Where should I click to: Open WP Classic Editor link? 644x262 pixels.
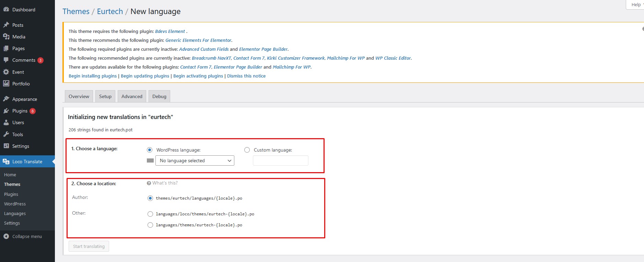coord(393,58)
